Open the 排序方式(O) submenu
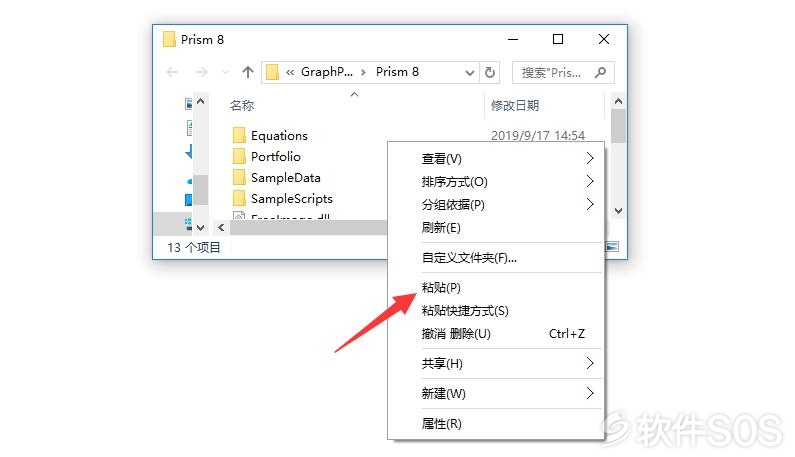Image resolution: width=795 pixels, height=457 pixels. pyautogui.click(x=496, y=182)
